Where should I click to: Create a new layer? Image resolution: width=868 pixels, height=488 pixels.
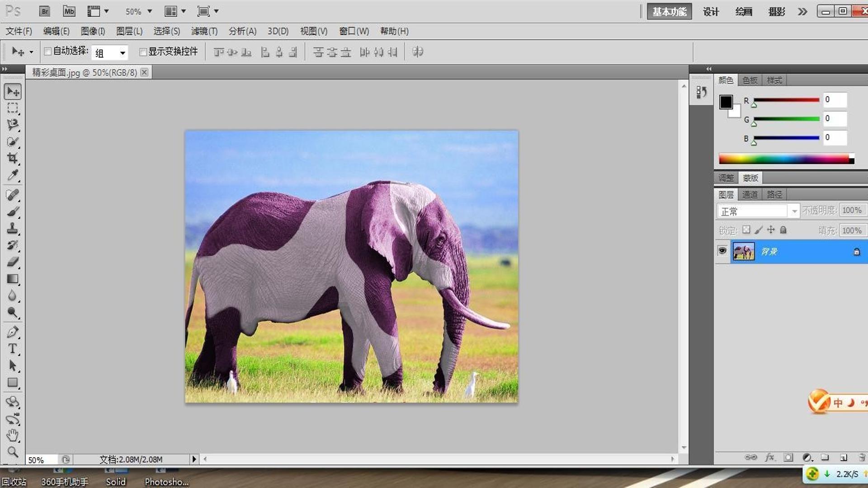click(844, 457)
